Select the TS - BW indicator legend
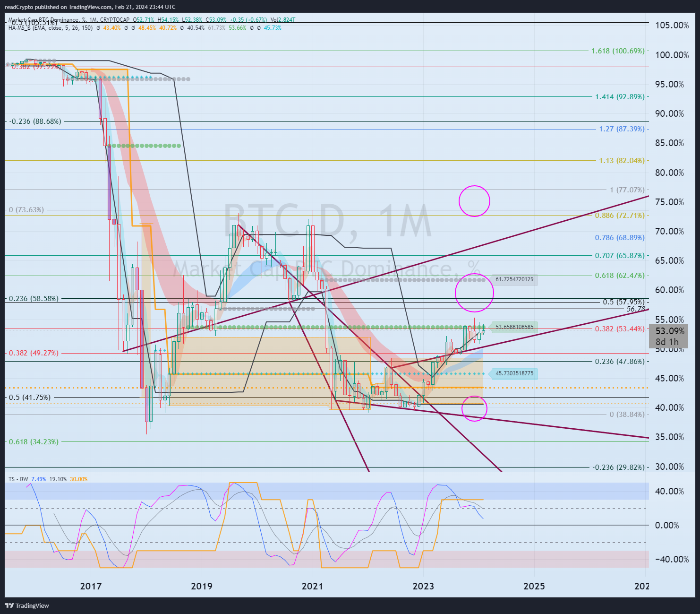Screen dimensions: 700x614 [18, 479]
